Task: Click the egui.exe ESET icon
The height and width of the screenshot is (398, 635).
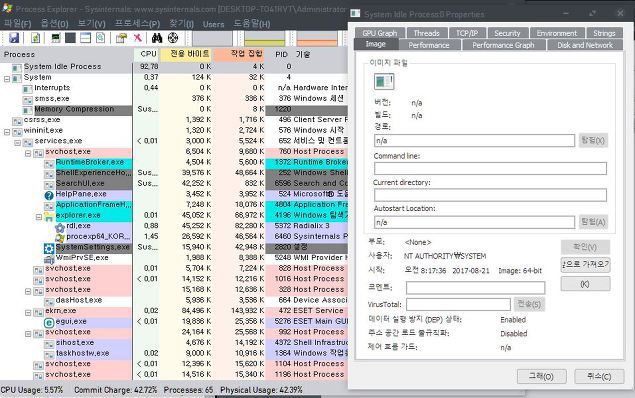Action: 49,323
